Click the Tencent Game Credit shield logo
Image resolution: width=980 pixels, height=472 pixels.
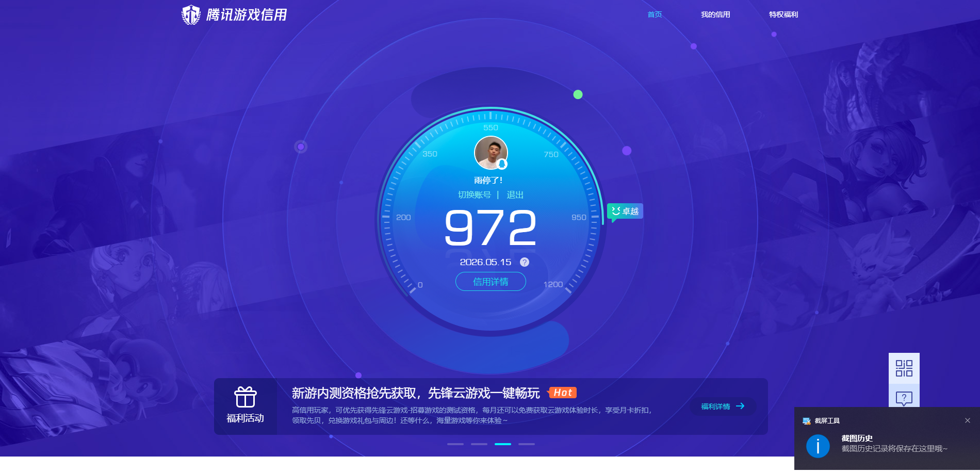point(191,14)
